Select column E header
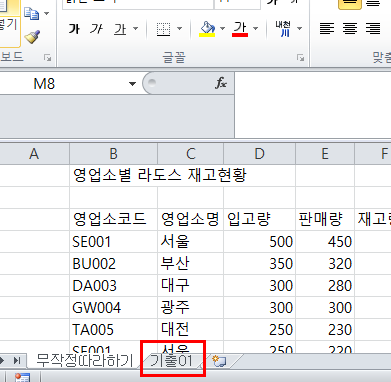The height and width of the screenshot is (382, 391). [x=325, y=154]
